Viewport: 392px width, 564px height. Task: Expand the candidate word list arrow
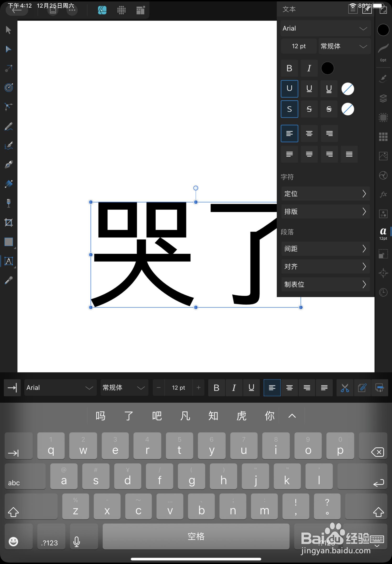pyautogui.click(x=292, y=416)
